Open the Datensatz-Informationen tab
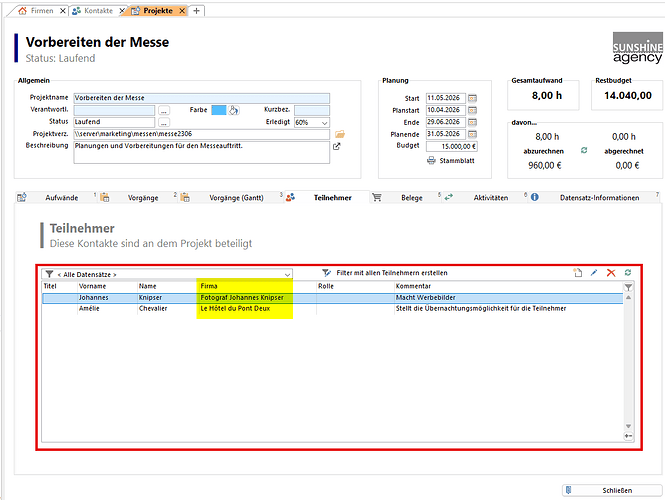Image resolution: width=665 pixels, height=500 pixels. pos(599,198)
